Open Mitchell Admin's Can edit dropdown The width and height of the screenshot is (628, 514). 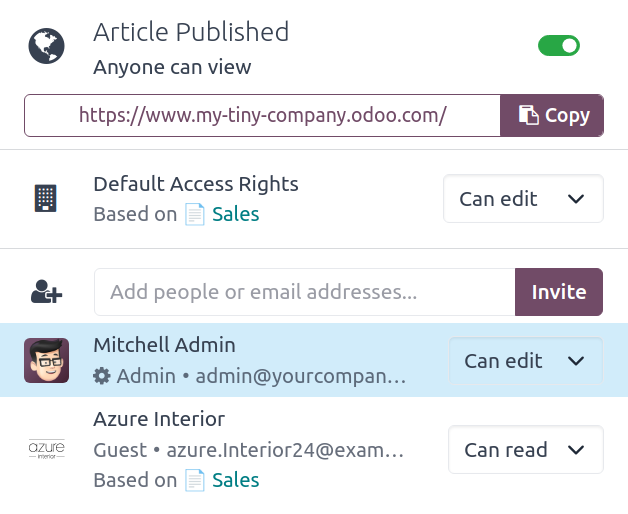click(x=525, y=361)
